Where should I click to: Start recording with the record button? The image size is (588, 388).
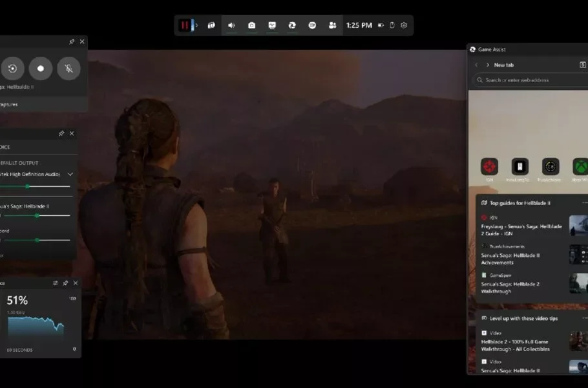(40, 68)
